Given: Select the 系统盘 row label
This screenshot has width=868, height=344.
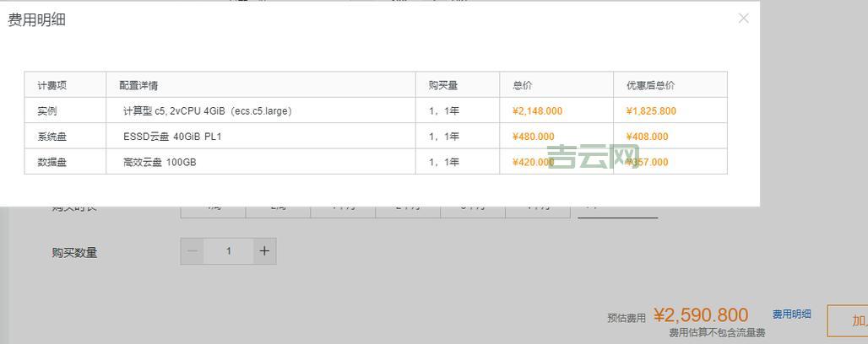Looking at the screenshot, I should tap(52, 137).
